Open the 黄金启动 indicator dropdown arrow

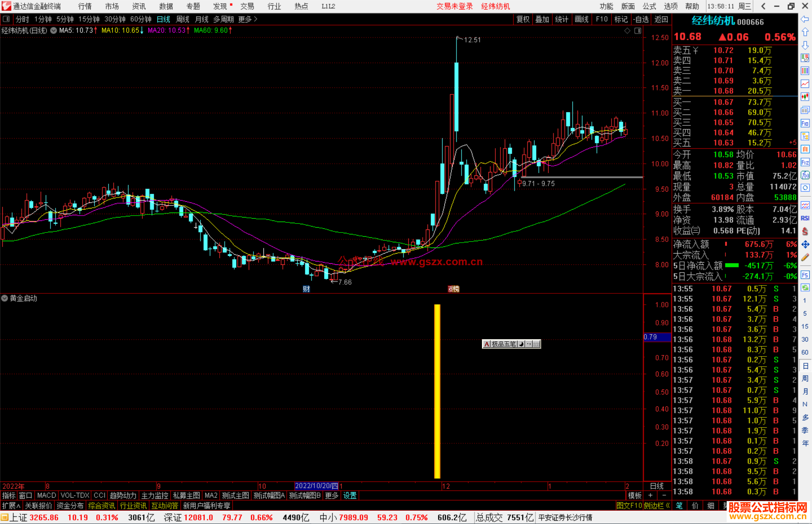[5, 298]
